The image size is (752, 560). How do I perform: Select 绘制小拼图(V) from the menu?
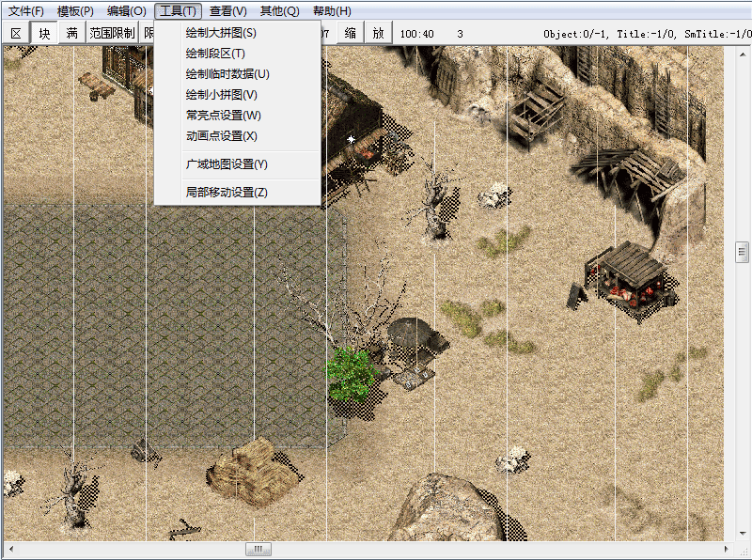[x=238, y=95]
